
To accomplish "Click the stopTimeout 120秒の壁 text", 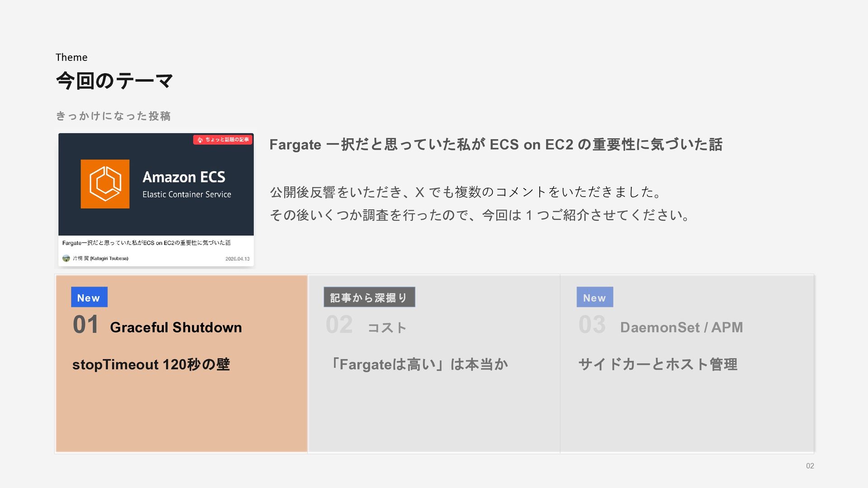I will pyautogui.click(x=151, y=364).
